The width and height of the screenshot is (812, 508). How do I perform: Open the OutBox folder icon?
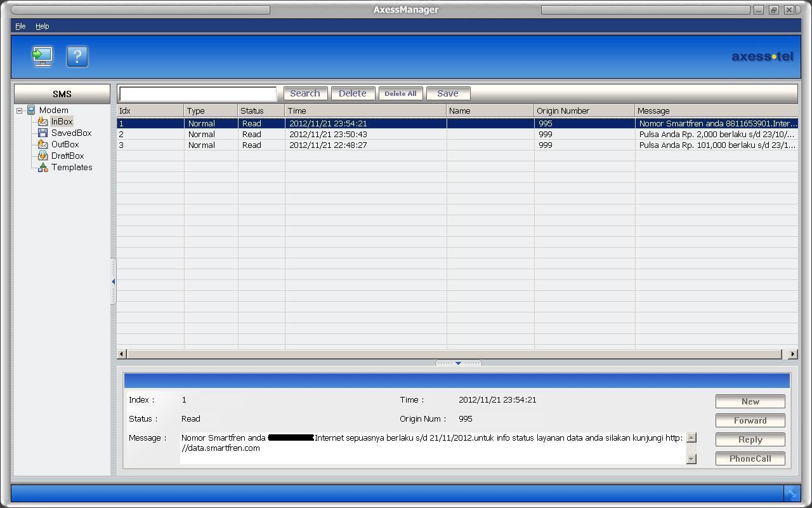43,144
